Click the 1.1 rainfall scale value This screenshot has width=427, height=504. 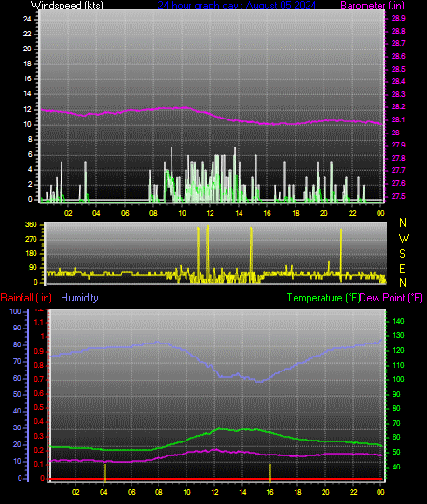(x=38, y=322)
